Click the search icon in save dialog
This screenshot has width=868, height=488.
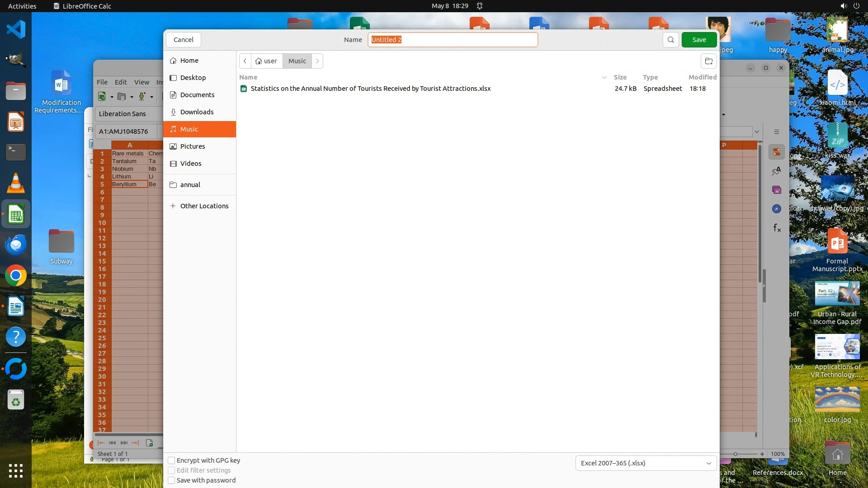pyautogui.click(x=670, y=40)
